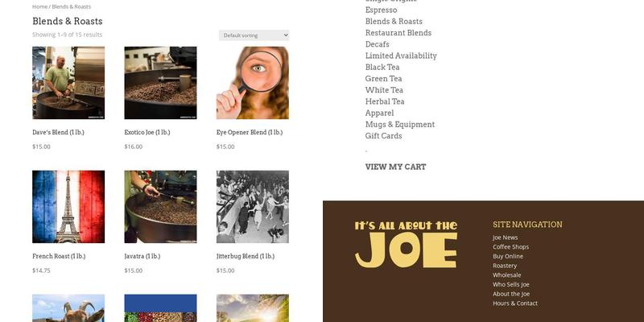Image resolution: width=644 pixels, height=322 pixels.
Task: Click the Blends & Roasts page heading
Action: (68, 22)
